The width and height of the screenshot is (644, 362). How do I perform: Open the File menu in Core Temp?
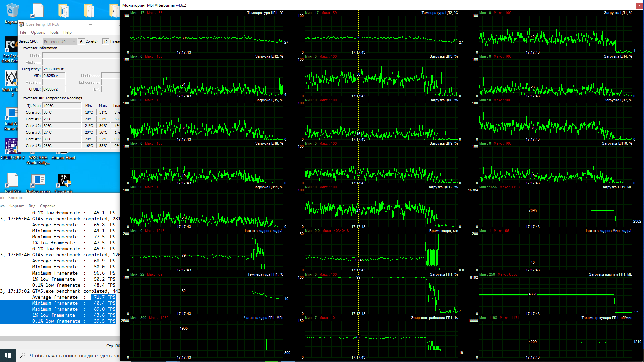tap(23, 32)
